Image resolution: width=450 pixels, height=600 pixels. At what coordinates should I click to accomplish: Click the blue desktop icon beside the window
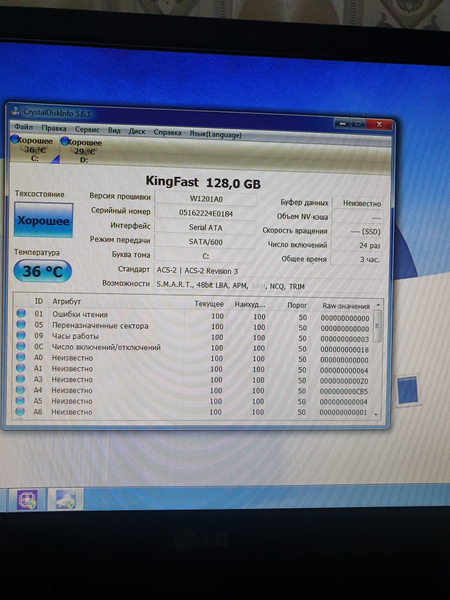[x=407, y=390]
